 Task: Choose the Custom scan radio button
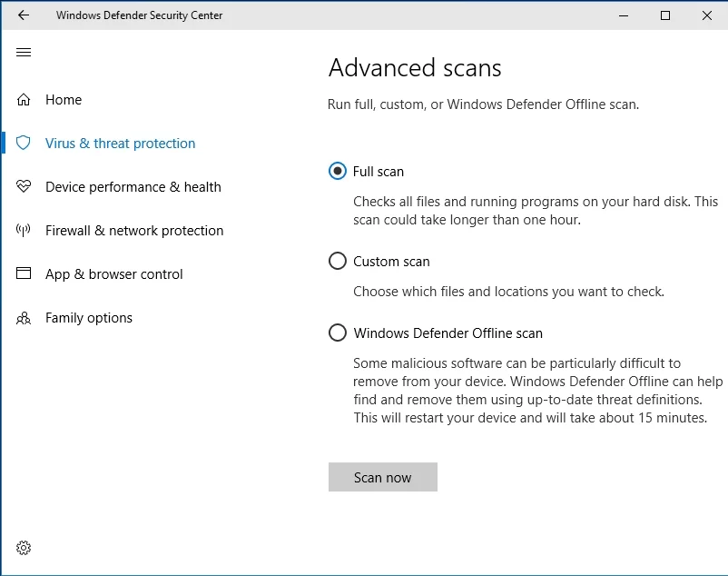[338, 262]
